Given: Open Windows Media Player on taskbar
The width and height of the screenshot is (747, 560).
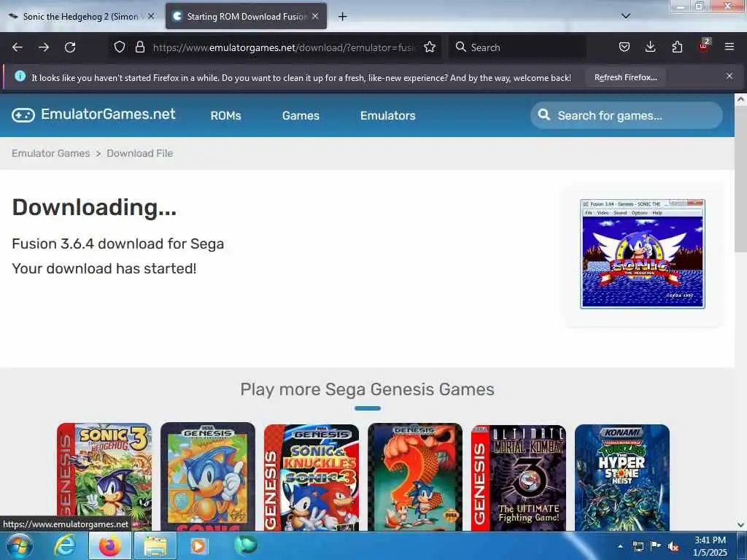Looking at the screenshot, I should (x=199, y=545).
